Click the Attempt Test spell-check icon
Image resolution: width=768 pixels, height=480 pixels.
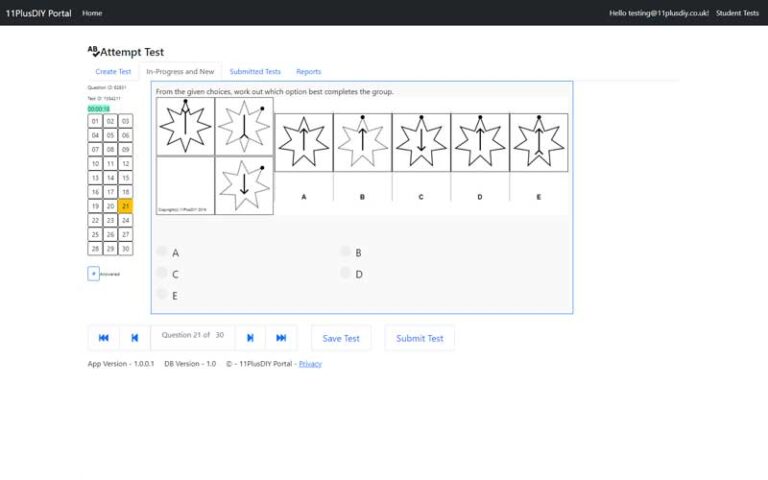93,51
